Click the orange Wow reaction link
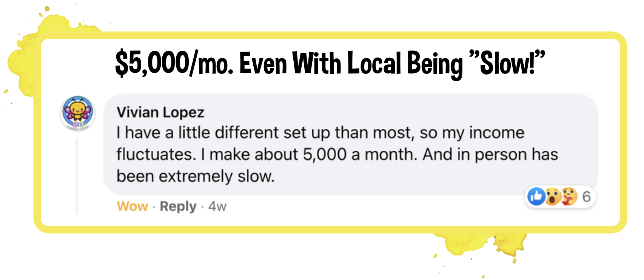The height and width of the screenshot is (280, 644). [132, 206]
